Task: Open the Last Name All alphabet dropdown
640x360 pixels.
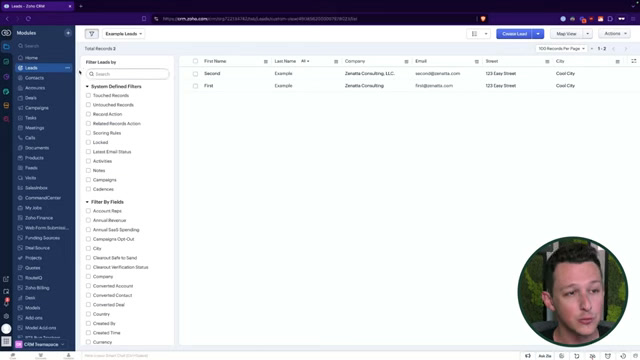Action: tap(305, 61)
